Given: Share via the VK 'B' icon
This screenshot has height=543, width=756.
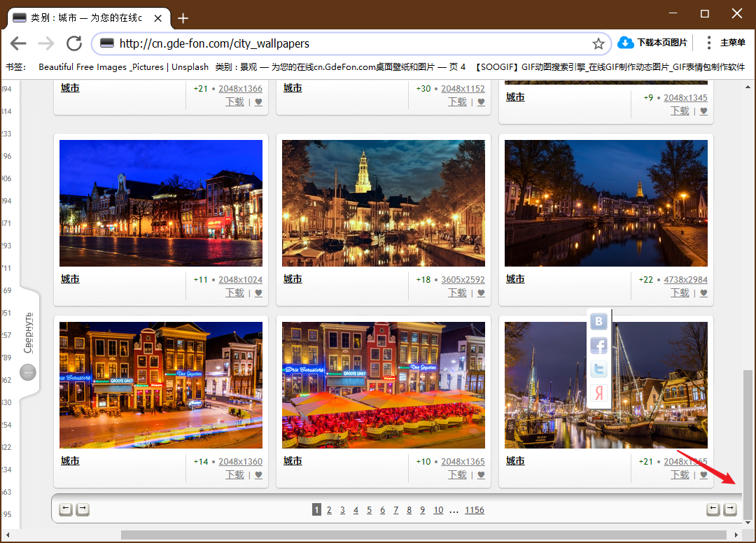Looking at the screenshot, I should 598,321.
